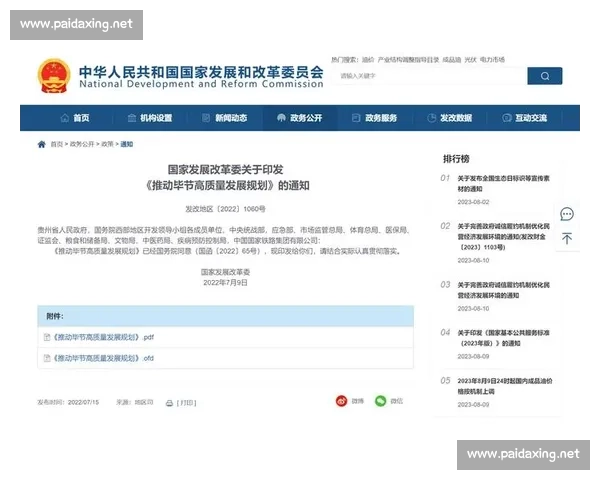The height and width of the screenshot is (480, 600).
Task: Click the national emblem logo
Action: [54, 76]
